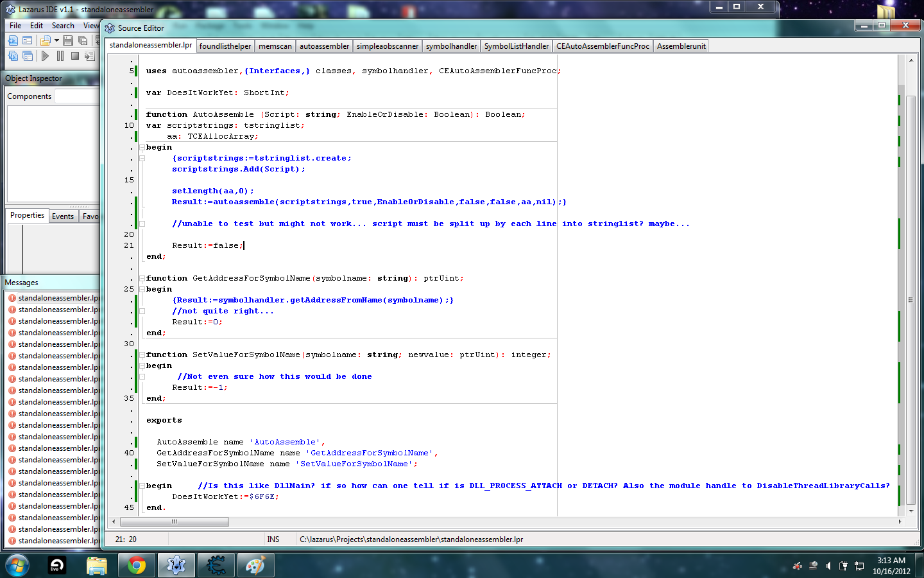Viewport: 924px width, 578px height.
Task: Click the View Forms icon
Action: click(x=28, y=56)
